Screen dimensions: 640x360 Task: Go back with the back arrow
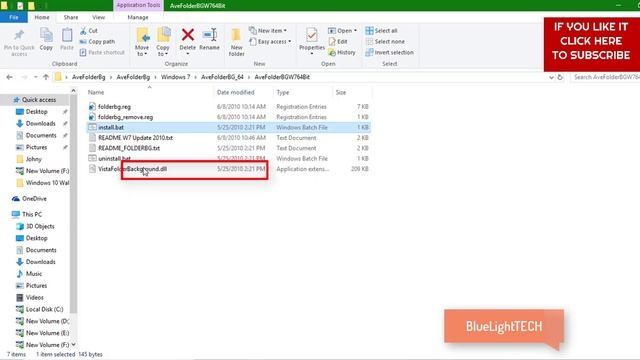tap(9, 77)
